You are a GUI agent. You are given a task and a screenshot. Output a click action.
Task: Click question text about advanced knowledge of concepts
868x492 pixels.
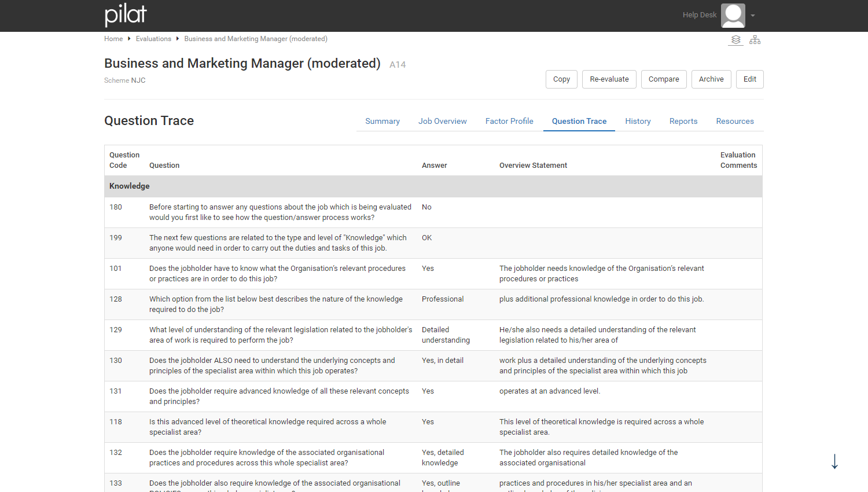(279, 396)
